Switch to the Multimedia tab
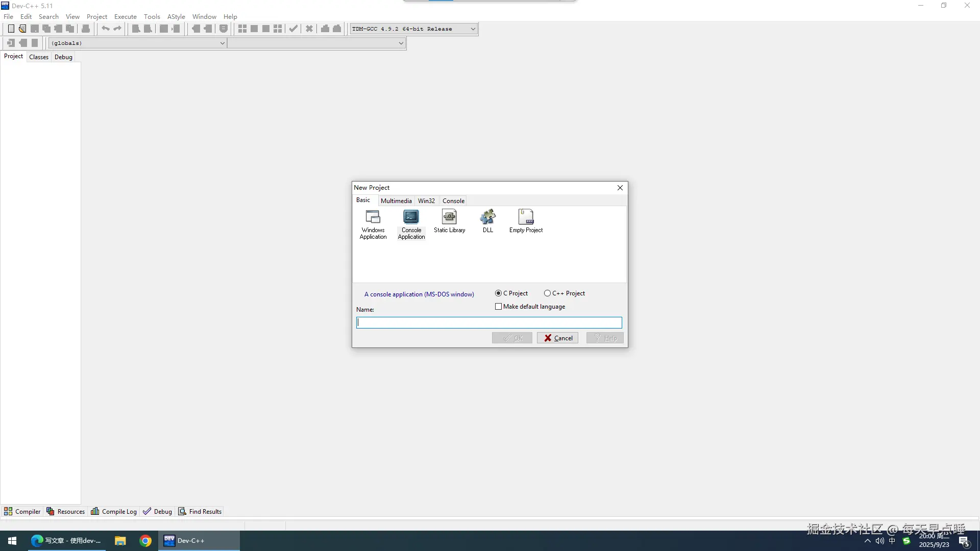Viewport: 980px width, 551px height. pyautogui.click(x=396, y=201)
